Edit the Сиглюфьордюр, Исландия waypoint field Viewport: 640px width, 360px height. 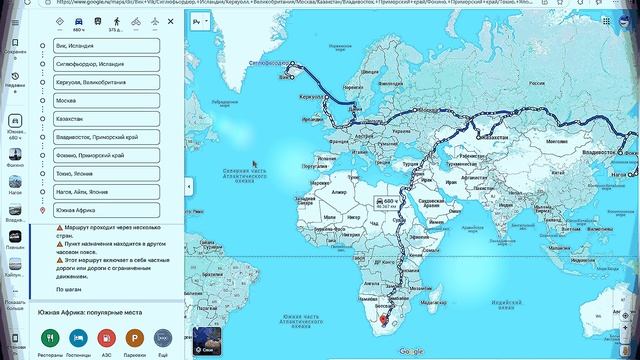coord(106,64)
